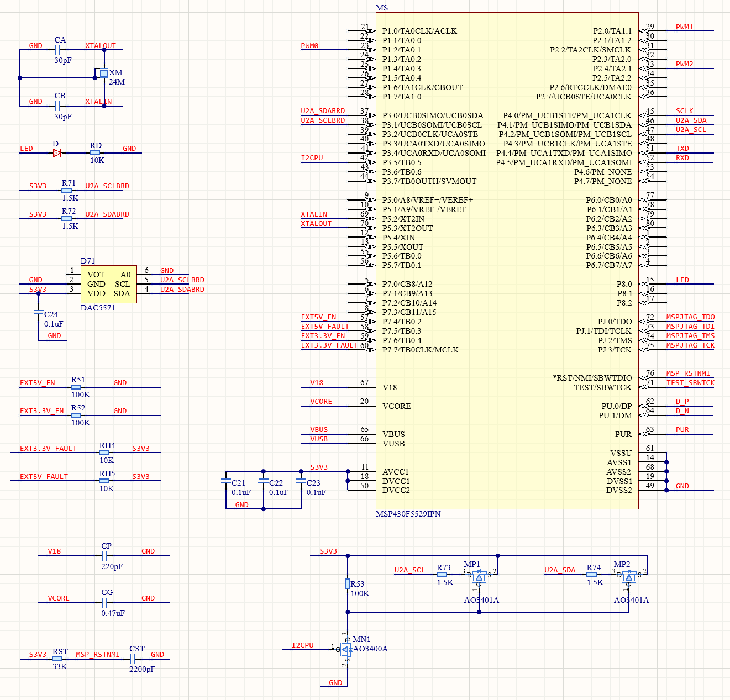The image size is (730, 700).
Task: Click the VUSB net label
Action: (x=319, y=439)
